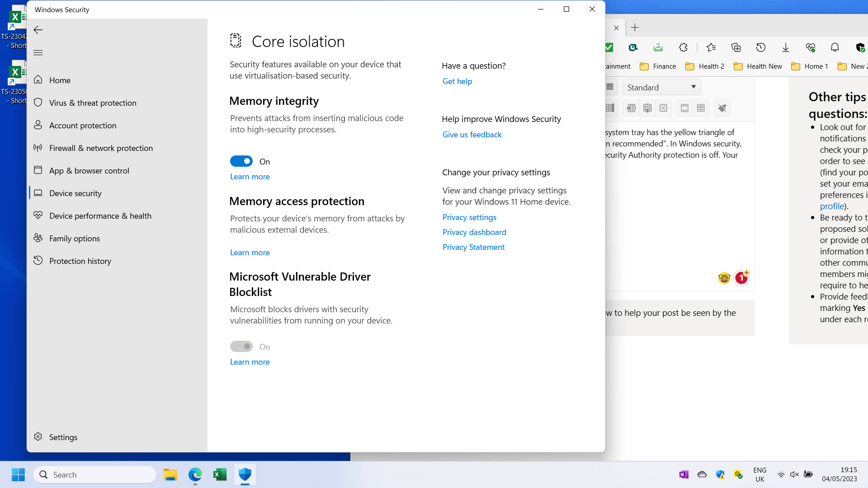This screenshot has width=868, height=488.
Task: Toggle Vulnerable Driver Blocklist switch
Action: (241, 347)
